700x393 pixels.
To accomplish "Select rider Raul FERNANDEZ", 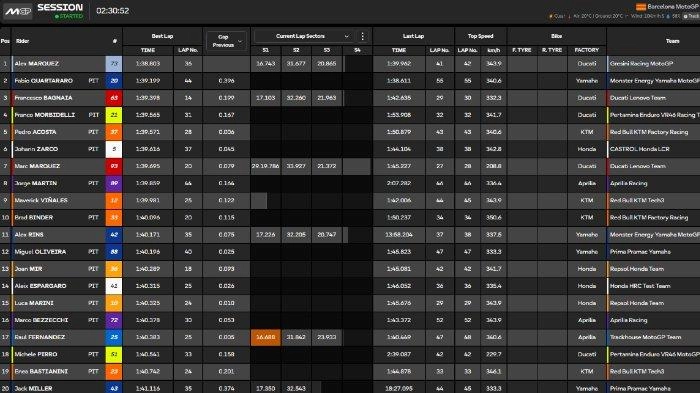I will (x=40, y=337).
